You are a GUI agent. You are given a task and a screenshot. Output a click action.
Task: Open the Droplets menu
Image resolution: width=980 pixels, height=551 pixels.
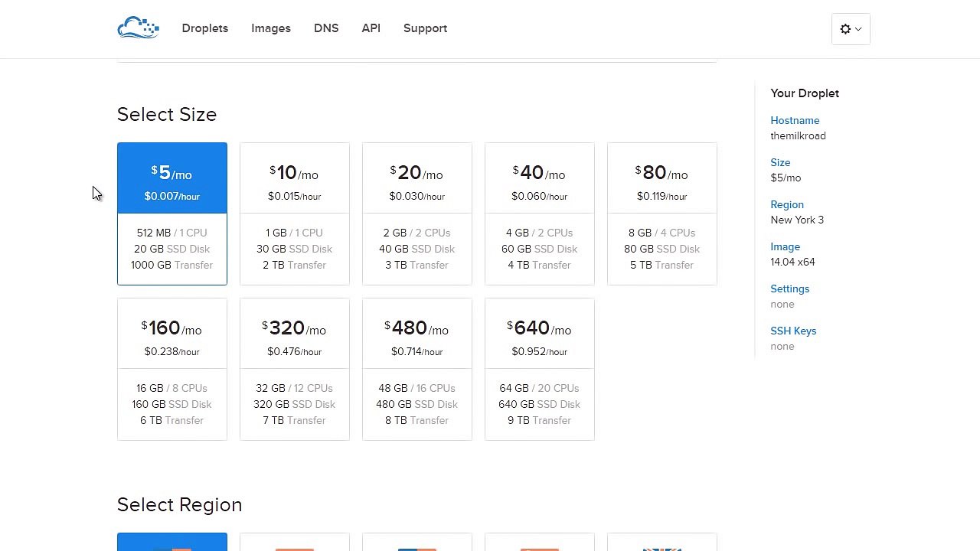(x=204, y=28)
